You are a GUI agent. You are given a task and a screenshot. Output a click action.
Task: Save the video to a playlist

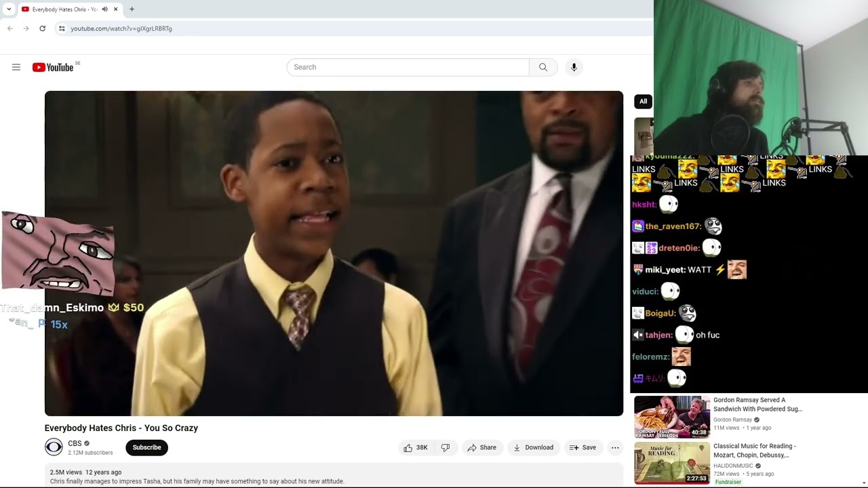tap(583, 447)
